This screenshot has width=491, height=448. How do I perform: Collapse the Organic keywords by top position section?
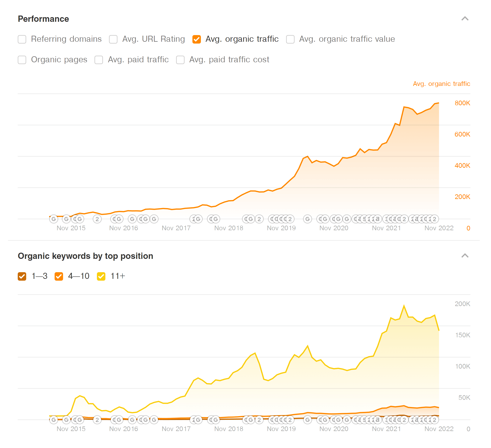tap(465, 255)
